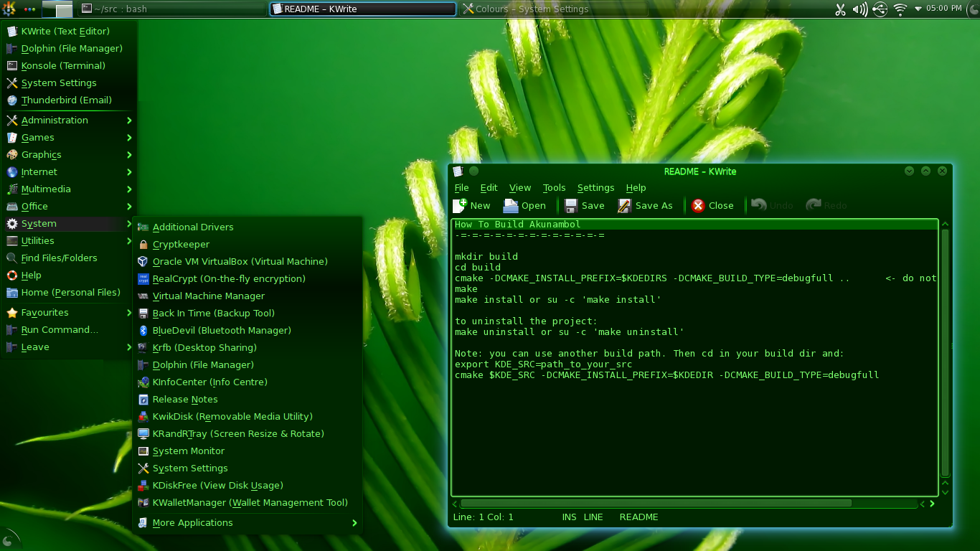Launch Additional Drivers from System submenu
Image resolution: width=980 pixels, height=551 pixels.
click(x=248, y=227)
